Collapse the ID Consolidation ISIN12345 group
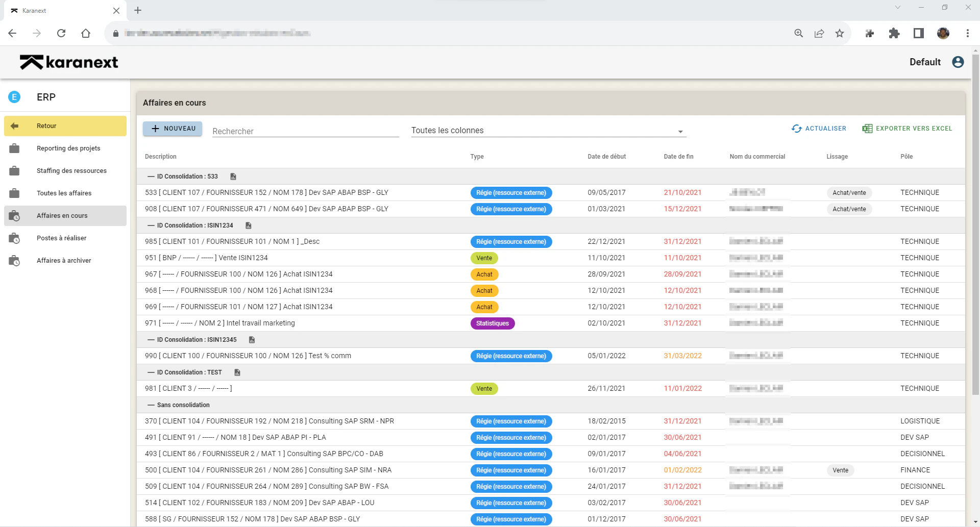The width and height of the screenshot is (980, 527). pyautogui.click(x=151, y=340)
